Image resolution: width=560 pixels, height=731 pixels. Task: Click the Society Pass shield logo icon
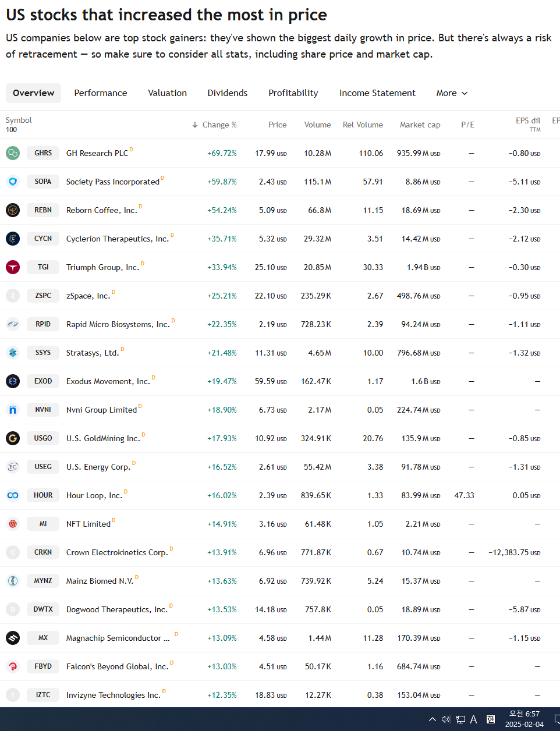coord(13,182)
